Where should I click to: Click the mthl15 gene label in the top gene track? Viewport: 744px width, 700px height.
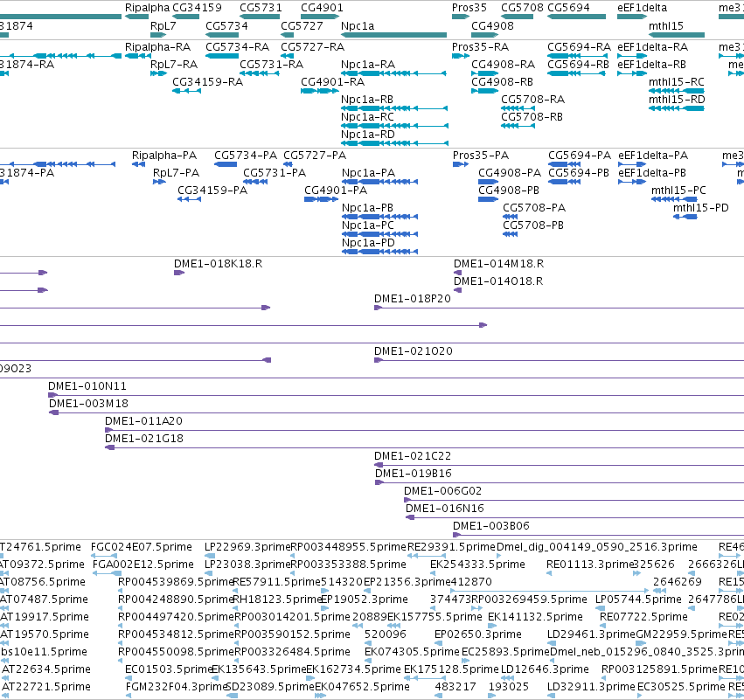pos(665,26)
